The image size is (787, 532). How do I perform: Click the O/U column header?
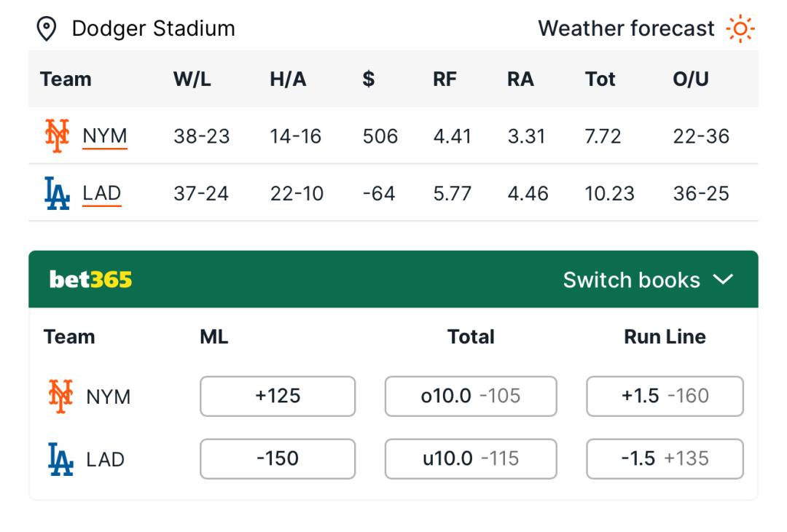click(691, 79)
